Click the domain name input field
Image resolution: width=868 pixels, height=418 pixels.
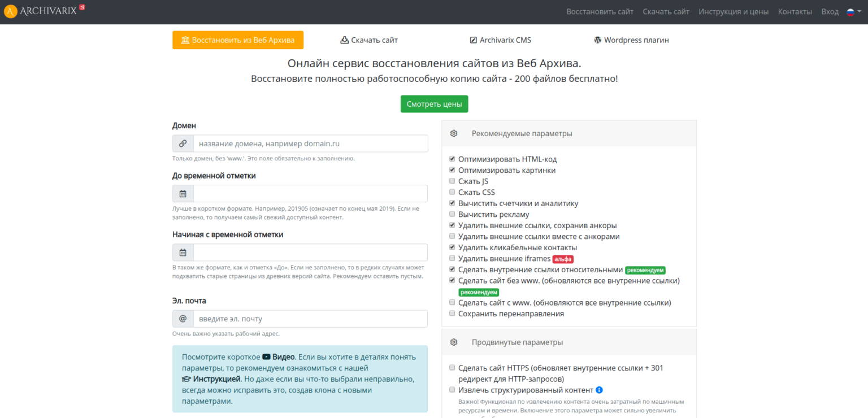311,143
